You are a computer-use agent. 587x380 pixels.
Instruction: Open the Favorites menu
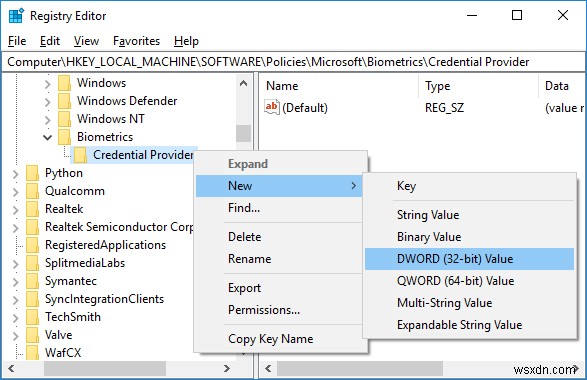(x=136, y=41)
